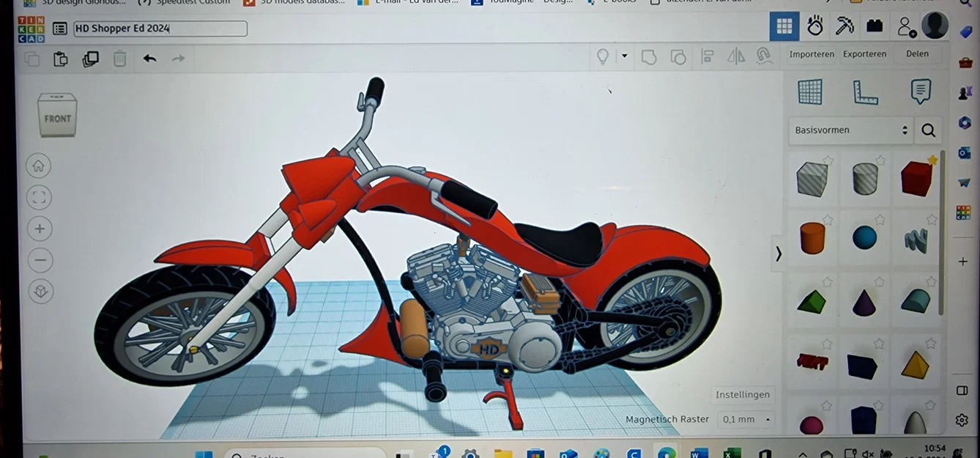Switch to 3D design grid view

784,26
